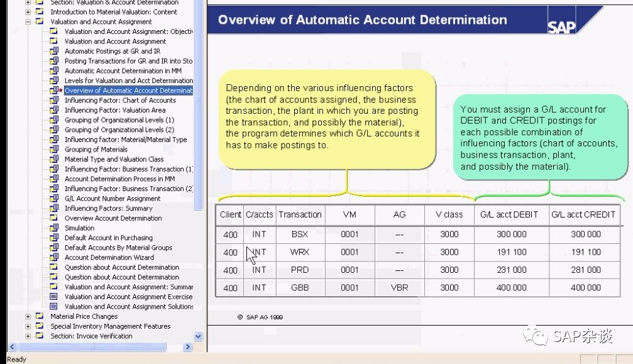Open the Simulation topic

79,228
